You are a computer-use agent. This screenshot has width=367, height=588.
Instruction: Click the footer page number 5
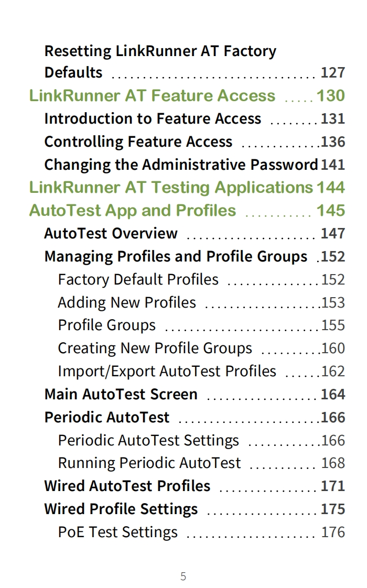(x=183, y=576)
